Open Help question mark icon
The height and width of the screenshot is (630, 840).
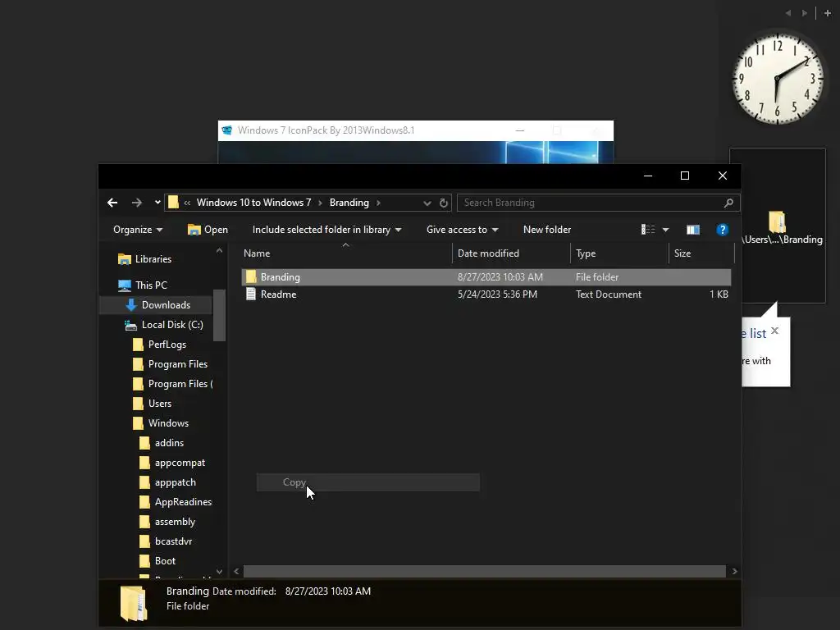(x=722, y=230)
